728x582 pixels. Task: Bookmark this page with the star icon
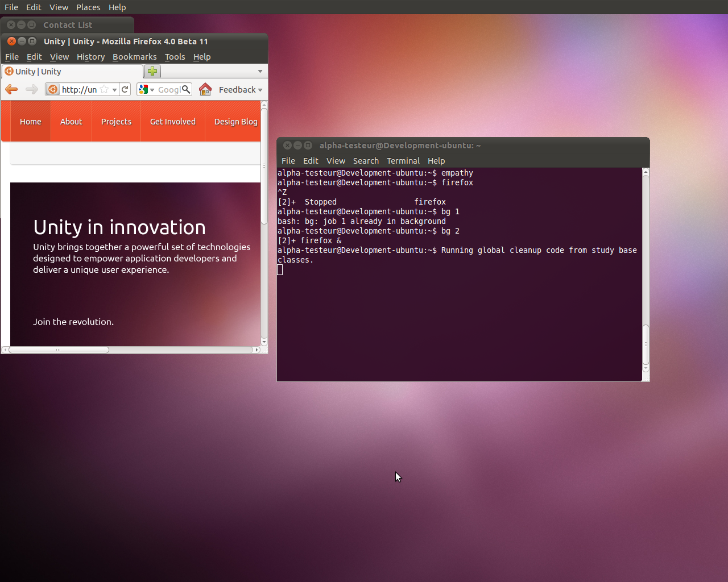pyautogui.click(x=104, y=89)
